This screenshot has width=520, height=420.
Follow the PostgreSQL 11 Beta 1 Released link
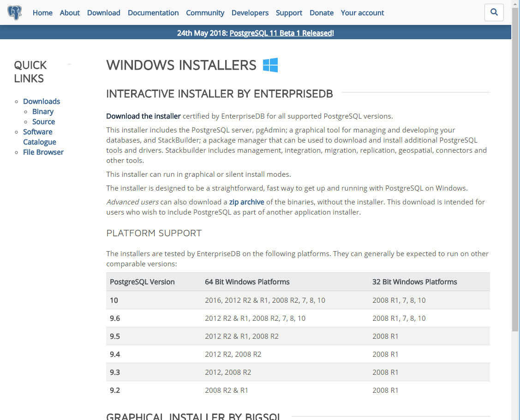click(x=281, y=33)
